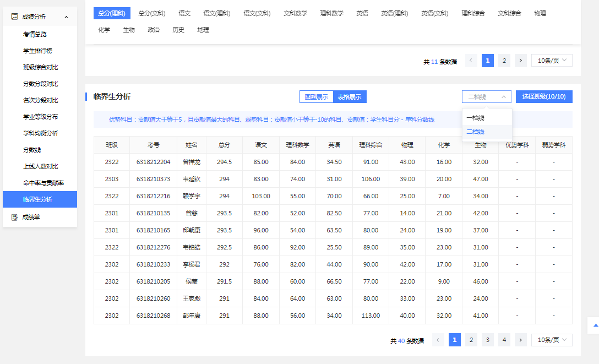Image resolution: width=599 pixels, height=364 pixels.
Task: Go to page 3 of 临界生分析 table
Action: [x=488, y=340]
